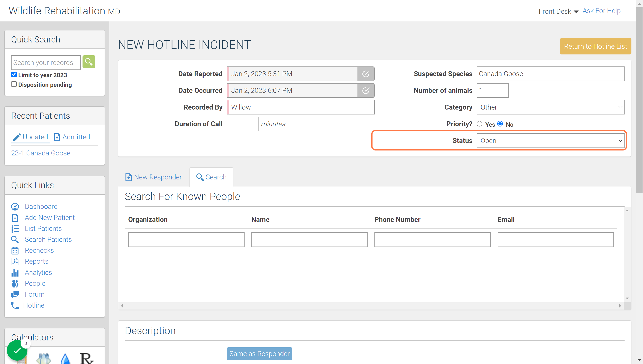Viewport: 643px width, 364px height.
Task: Select No for Priority
Action: pyautogui.click(x=500, y=124)
